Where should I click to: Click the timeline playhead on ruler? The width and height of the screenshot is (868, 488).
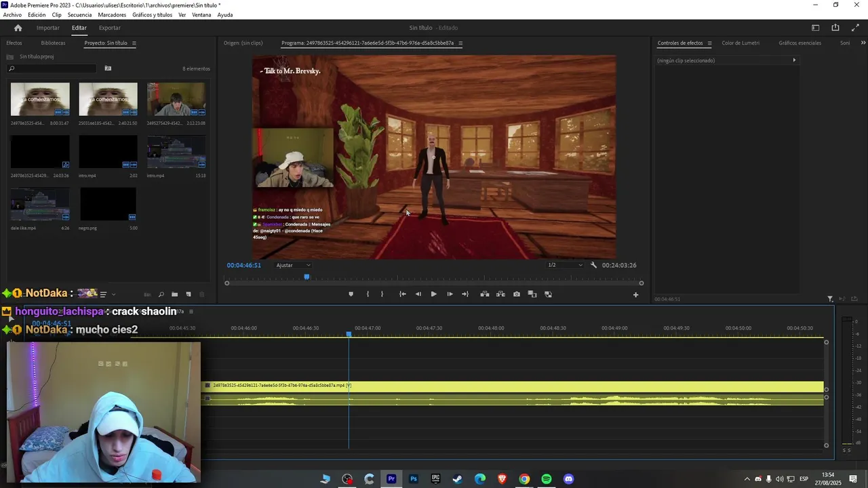tap(349, 334)
